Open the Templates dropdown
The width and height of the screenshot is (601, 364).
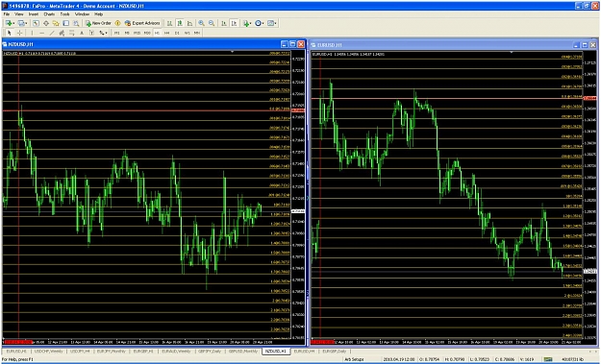(x=272, y=23)
